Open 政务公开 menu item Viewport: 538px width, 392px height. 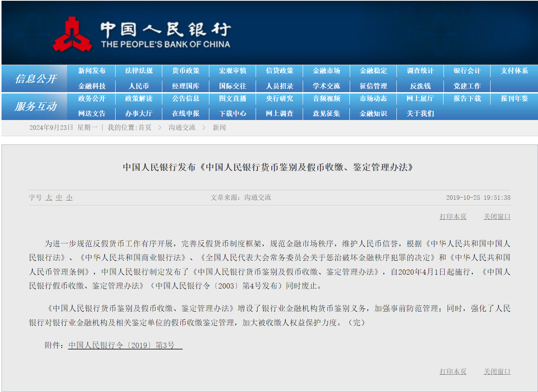pyautogui.click(x=92, y=99)
